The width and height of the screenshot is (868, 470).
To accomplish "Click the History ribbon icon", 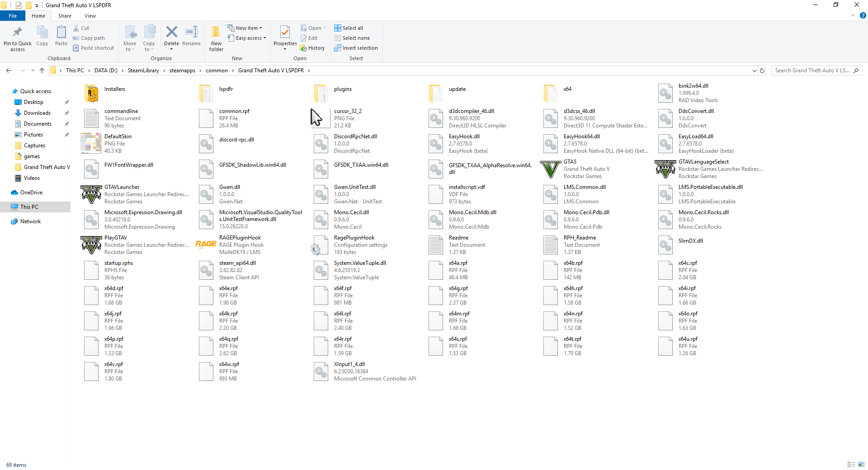I will 312,48.
